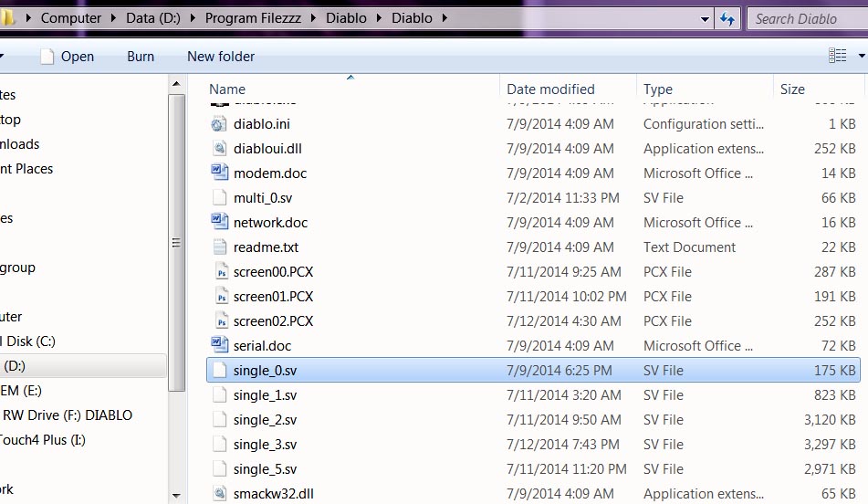Click the screen00.PCX Photoshop file icon

pyautogui.click(x=220, y=272)
